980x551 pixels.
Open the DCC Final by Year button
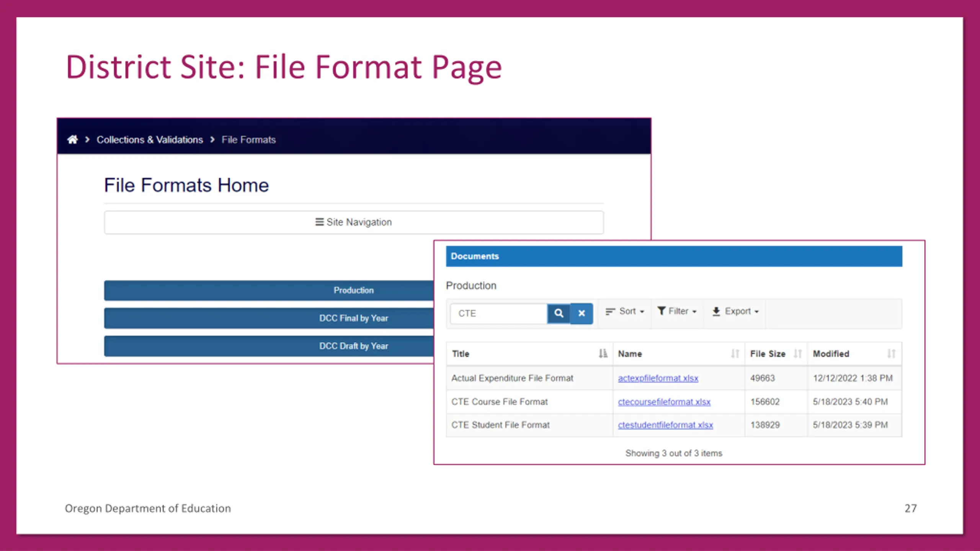point(269,318)
